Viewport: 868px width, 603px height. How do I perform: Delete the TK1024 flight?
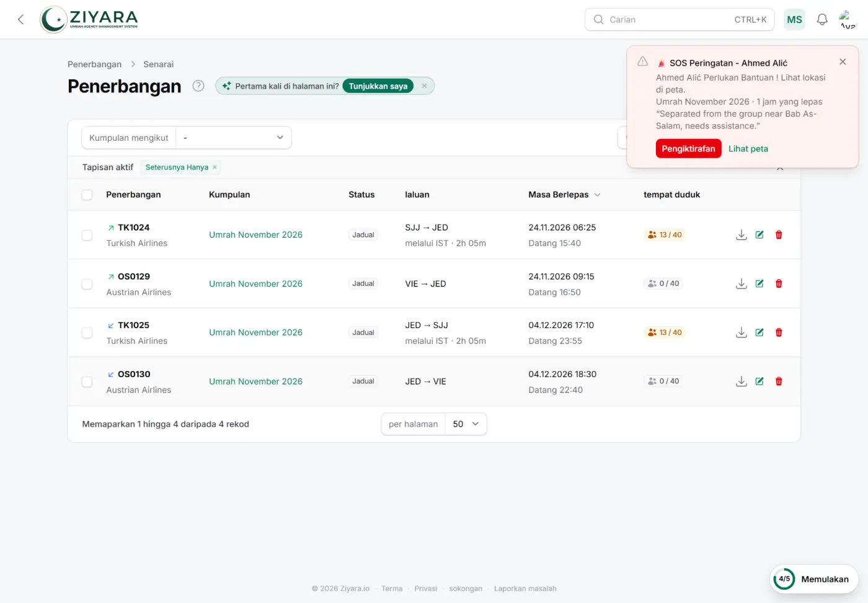coord(779,234)
